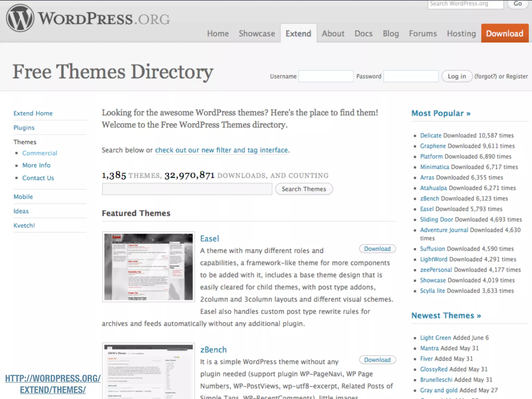The width and height of the screenshot is (532, 399).
Task: Open the About nav item
Action: tap(333, 34)
